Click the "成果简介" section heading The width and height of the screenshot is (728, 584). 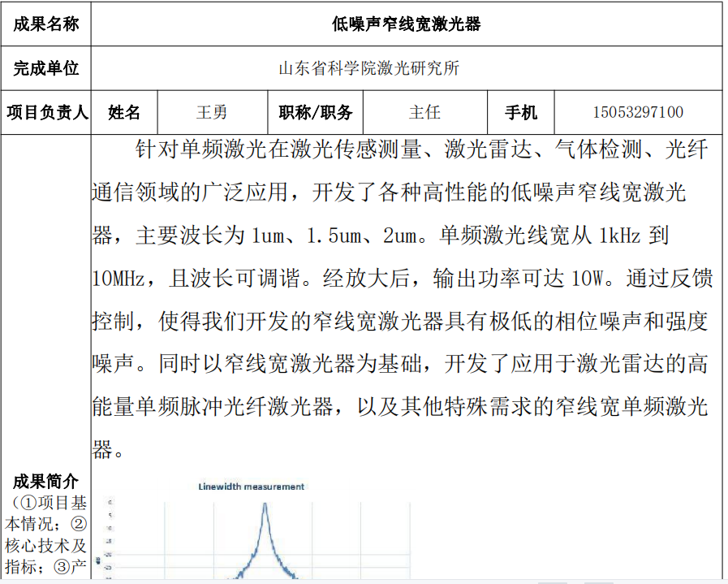click(x=46, y=482)
